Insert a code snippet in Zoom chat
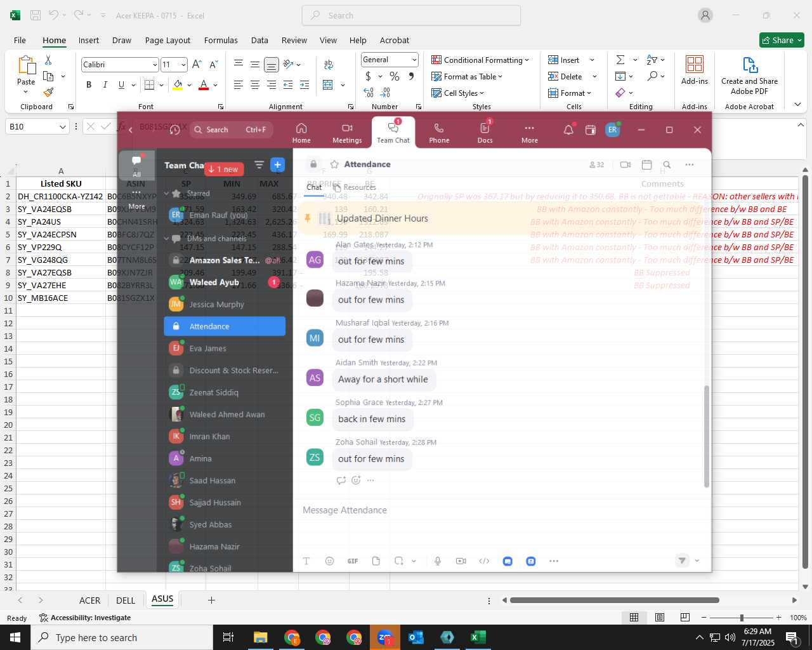 tap(484, 561)
